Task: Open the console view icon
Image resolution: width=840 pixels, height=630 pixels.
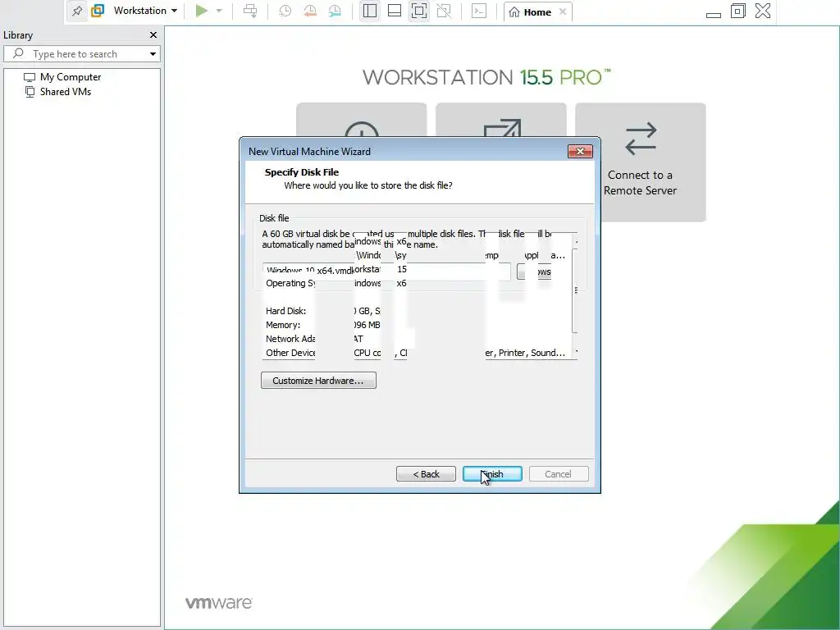Action: [x=479, y=11]
